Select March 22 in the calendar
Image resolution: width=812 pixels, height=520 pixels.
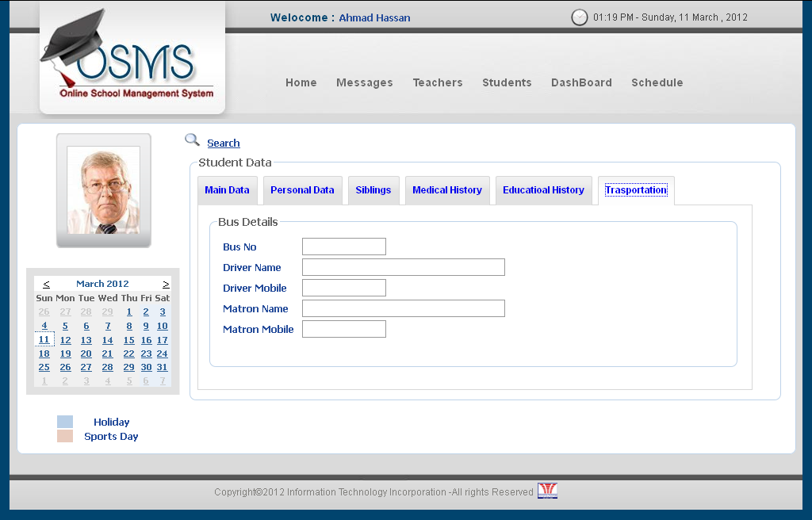pyautogui.click(x=129, y=354)
